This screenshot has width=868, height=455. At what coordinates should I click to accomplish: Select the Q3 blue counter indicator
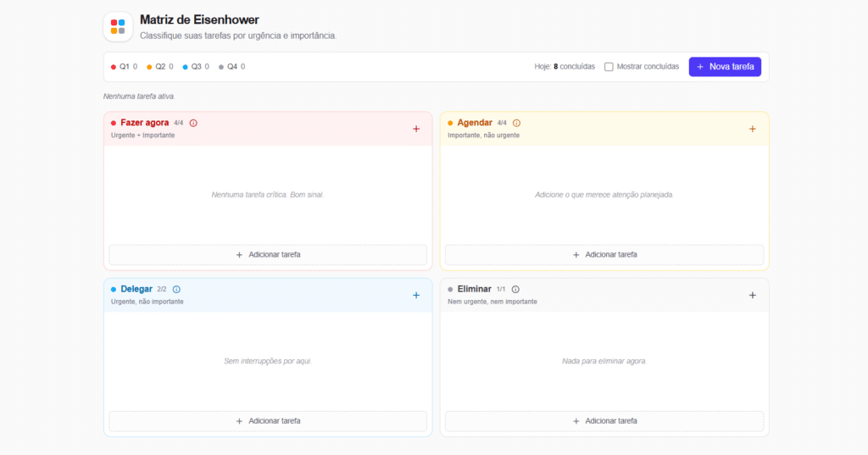coord(196,67)
